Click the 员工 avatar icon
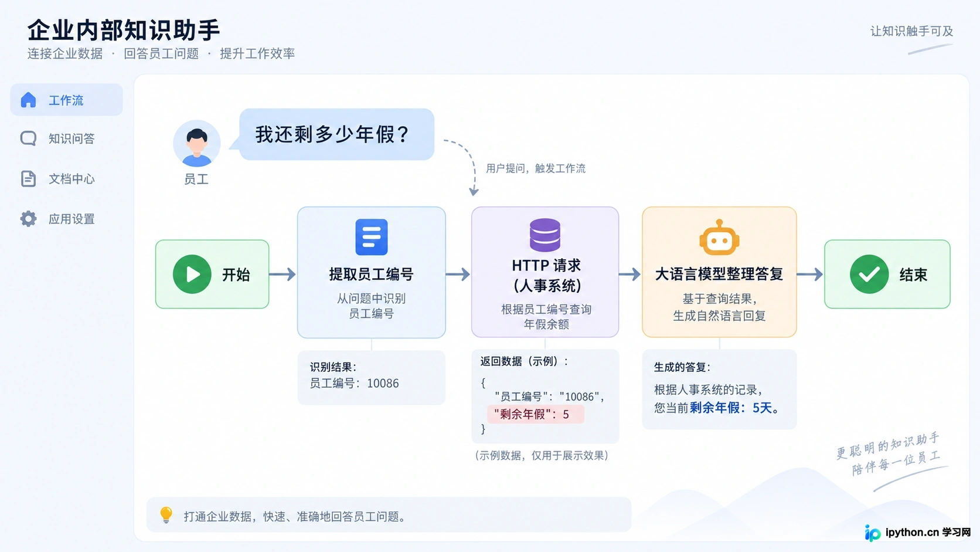The image size is (980, 552). pos(197,144)
